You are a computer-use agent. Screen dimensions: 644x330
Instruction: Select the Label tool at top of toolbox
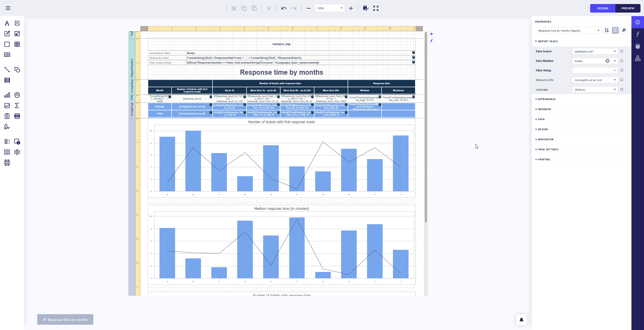tap(7, 23)
